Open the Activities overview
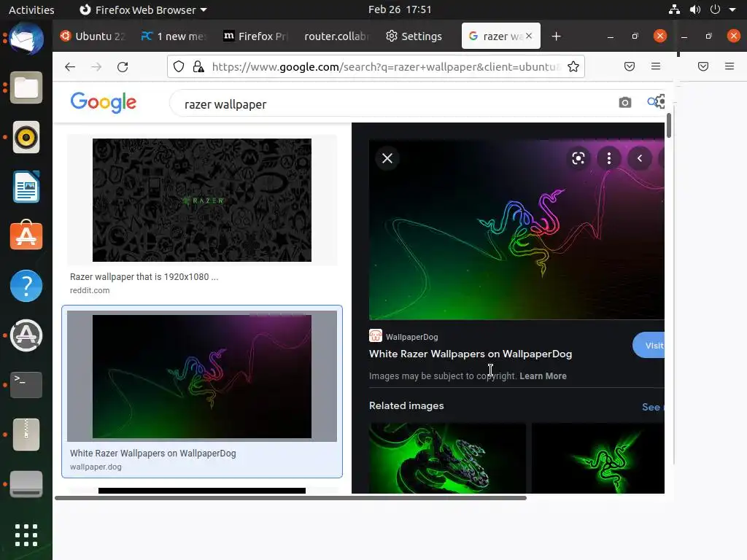This screenshot has width=747, height=560. (31, 9)
